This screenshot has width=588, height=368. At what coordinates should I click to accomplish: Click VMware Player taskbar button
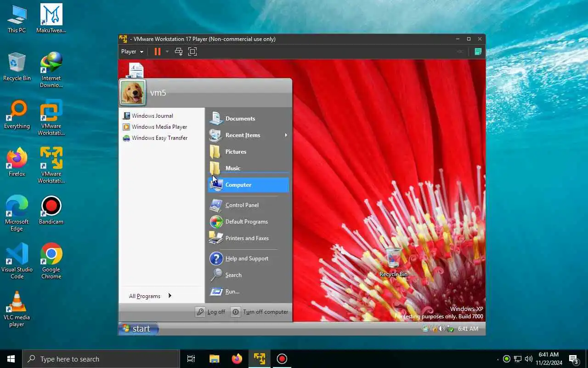[x=260, y=359]
